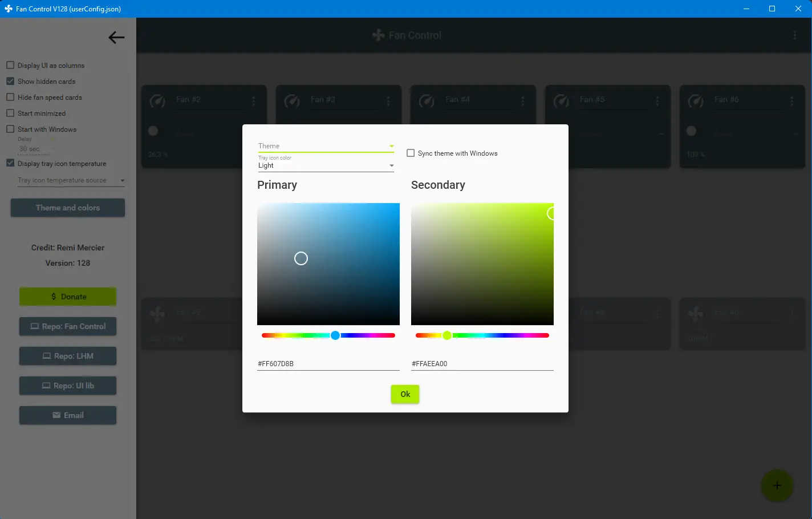Toggle the switch on the Fan #2 control card
Screen dimensions: 812x519
153,131
